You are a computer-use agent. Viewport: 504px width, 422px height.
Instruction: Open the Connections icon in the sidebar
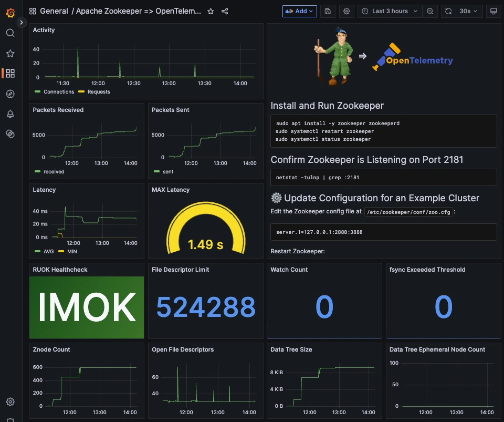[x=10, y=134]
